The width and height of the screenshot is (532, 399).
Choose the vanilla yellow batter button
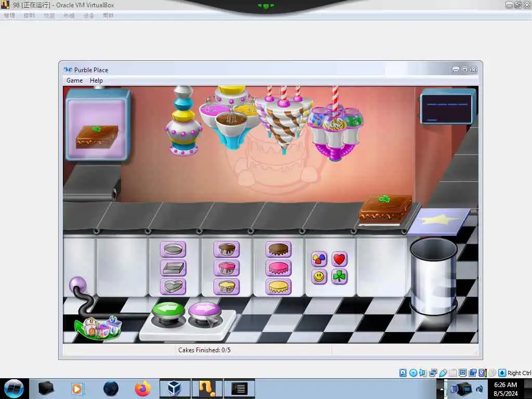[x=227, y=287]
